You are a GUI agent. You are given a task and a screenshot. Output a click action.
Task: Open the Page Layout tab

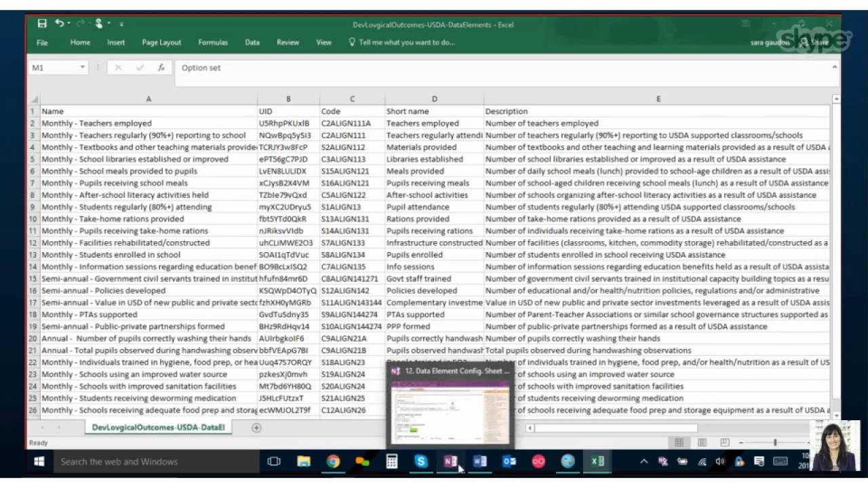(x=161, y=42)
